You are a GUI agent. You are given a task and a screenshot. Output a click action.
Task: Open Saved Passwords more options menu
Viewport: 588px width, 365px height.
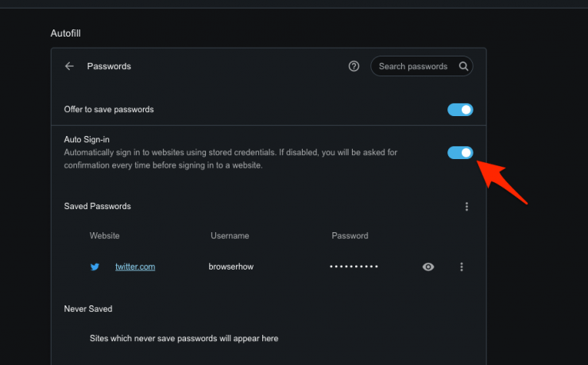(x=466, y=207)
